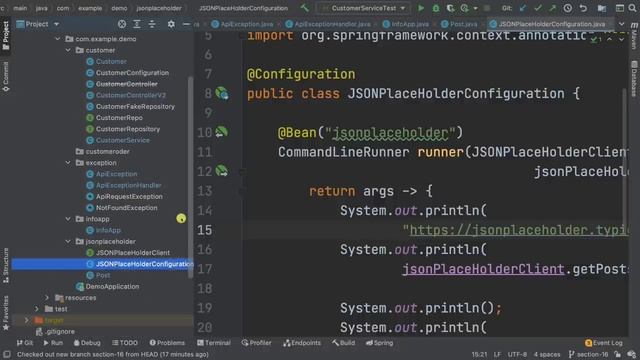
Task: Open Project Structure icon in toolbar
Action: click(x=602, y=8)
